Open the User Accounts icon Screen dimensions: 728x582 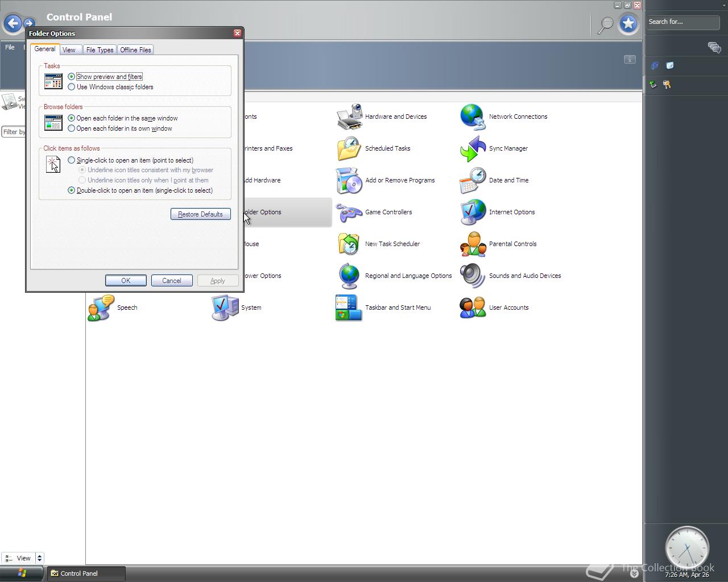[473, 307]
